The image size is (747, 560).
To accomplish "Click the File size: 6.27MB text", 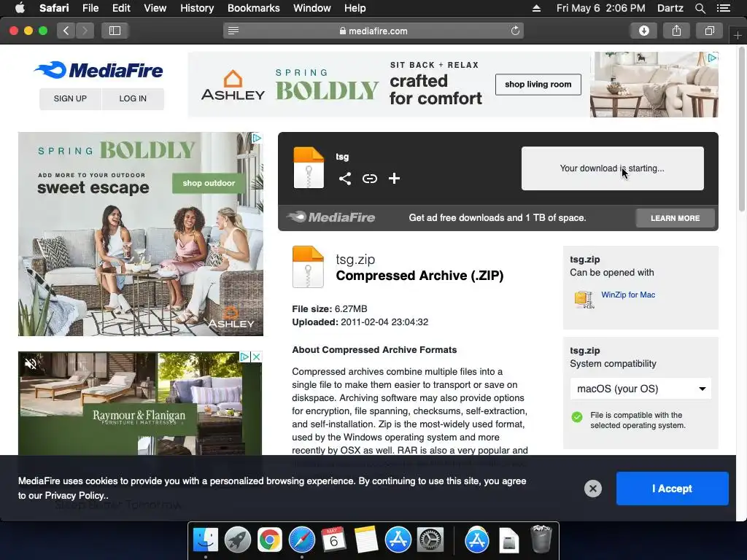I will pyautogui.click(x=330, y=309).
